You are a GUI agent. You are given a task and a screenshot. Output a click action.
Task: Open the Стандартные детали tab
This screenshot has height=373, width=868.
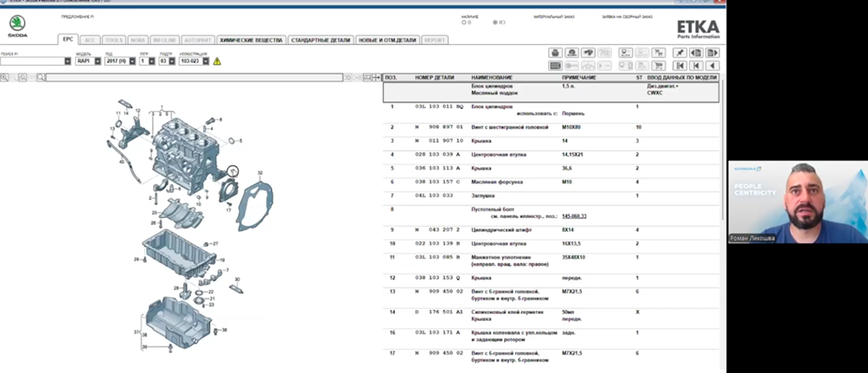point(320,40)
